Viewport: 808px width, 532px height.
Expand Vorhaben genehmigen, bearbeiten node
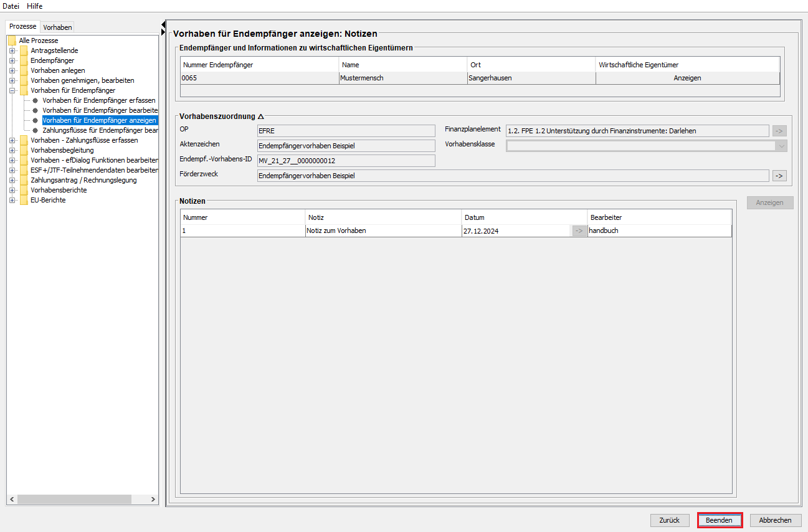(12, 80)
